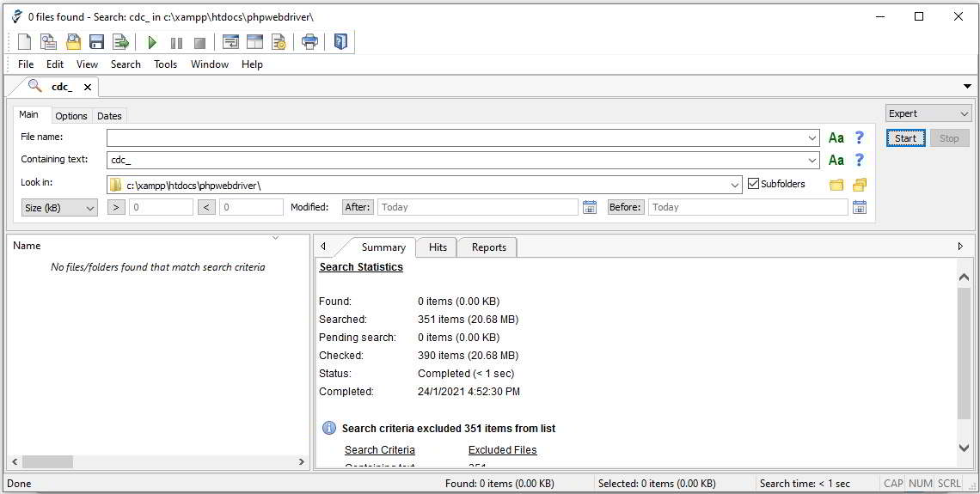Open the configuration document-gear icon
This screenshot has width=980, height=494.
tap(279, 42)
